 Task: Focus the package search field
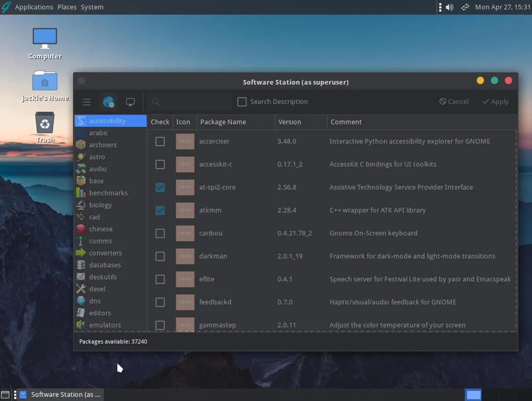[190, 102]
